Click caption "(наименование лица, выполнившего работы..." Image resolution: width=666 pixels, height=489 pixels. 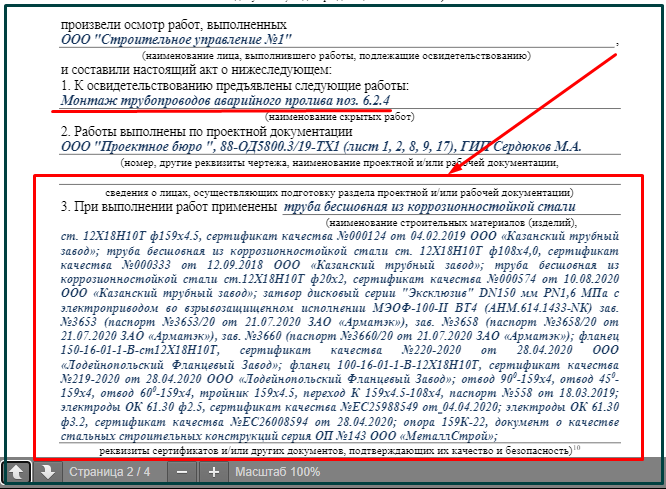pyautogui.click(x=336, y=56)
